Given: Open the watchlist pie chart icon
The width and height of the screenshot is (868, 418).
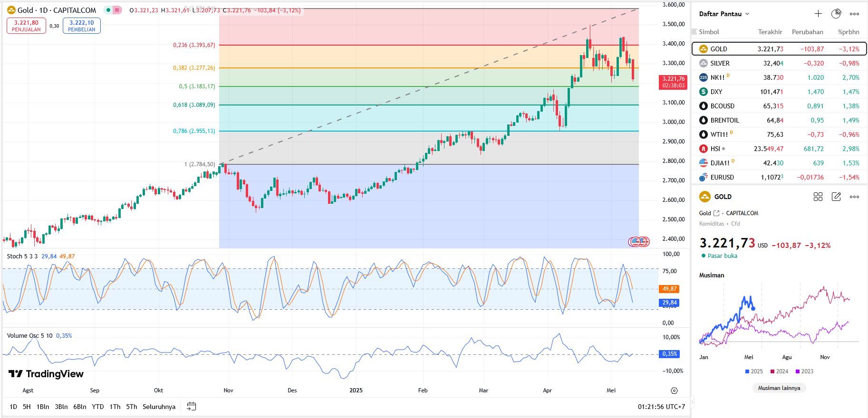Looking at the screenshot, I should click(x=836, y=14).
